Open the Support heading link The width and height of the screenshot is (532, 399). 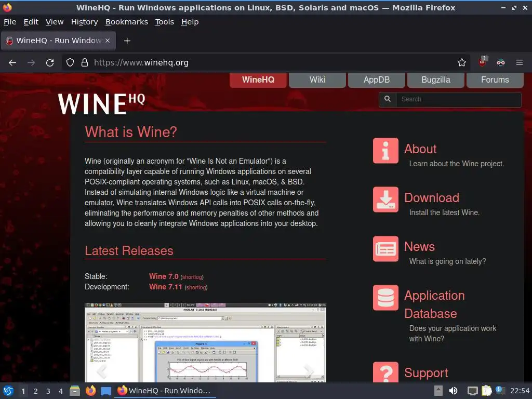click(x=426, y=373)
